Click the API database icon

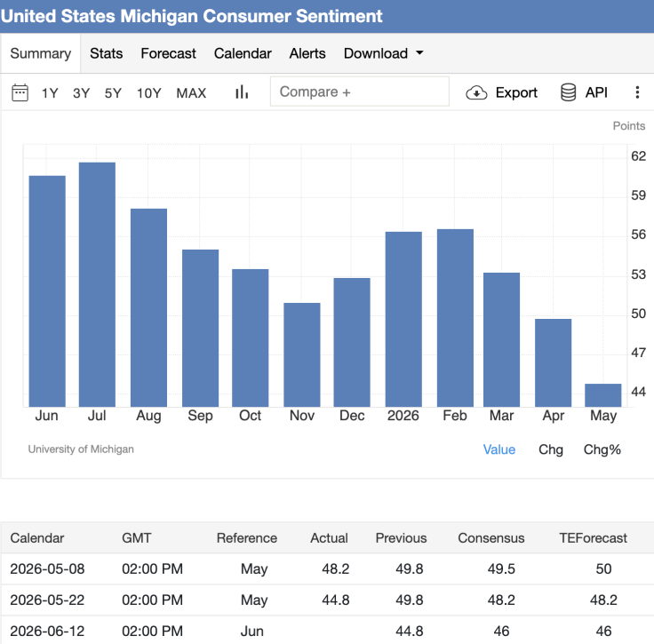tap(568, 92)
